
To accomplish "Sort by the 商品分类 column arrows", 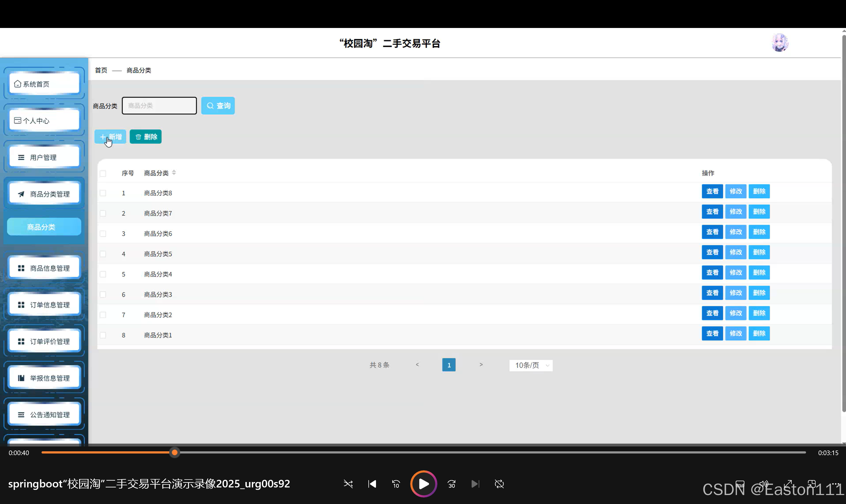I will coord(174,172).
